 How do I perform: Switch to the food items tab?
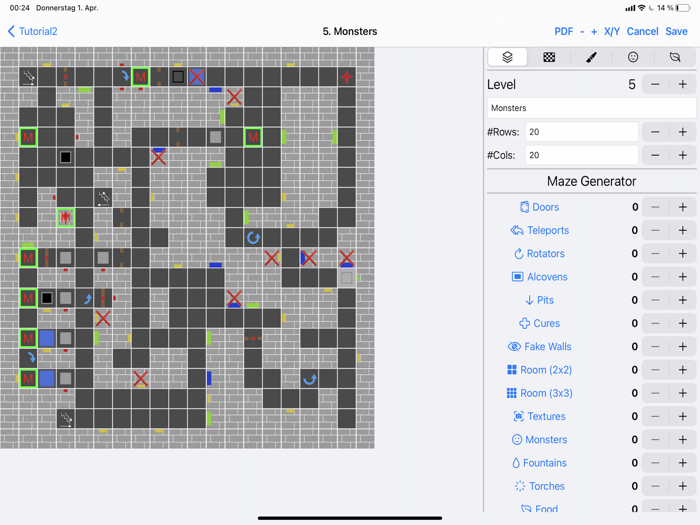[x=675, y=57]
